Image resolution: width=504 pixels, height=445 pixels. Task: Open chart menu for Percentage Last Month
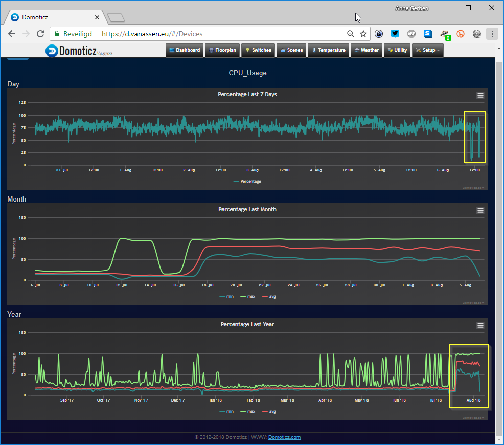tap(480, 210)
